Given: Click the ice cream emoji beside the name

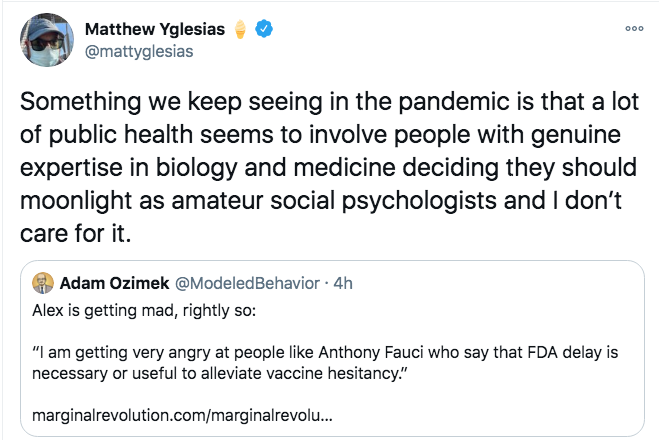Looking at the screenshot, I should point(240,29).
